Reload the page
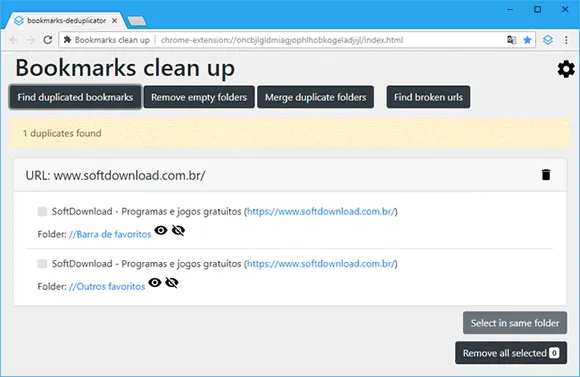Image resolution: width=580 pixels, height=377 pixels. click(x=48, y=40)
